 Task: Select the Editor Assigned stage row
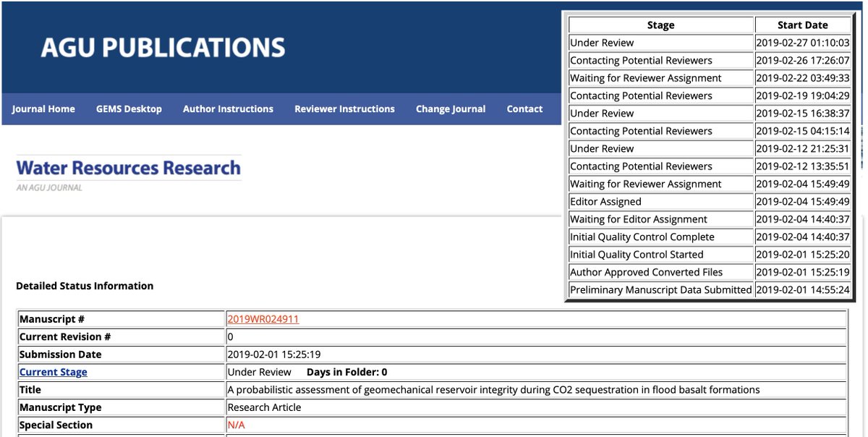(x=710, y=202)
